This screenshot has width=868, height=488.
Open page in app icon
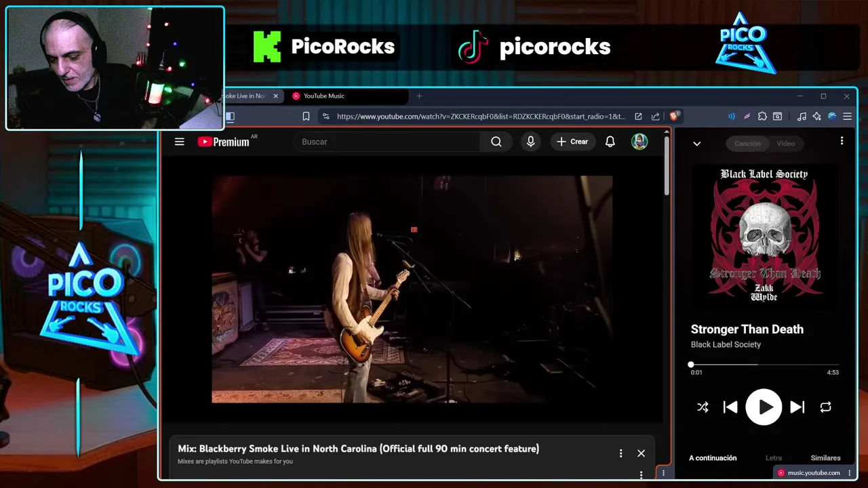(638, 117)
